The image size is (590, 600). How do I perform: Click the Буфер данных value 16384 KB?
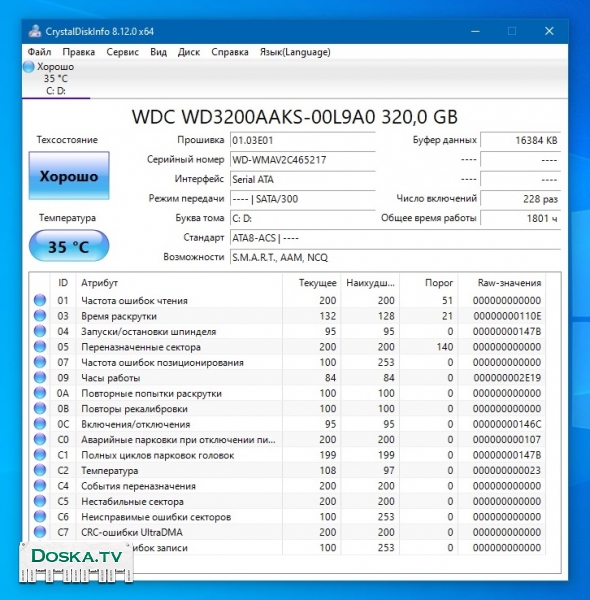point(520,140)
